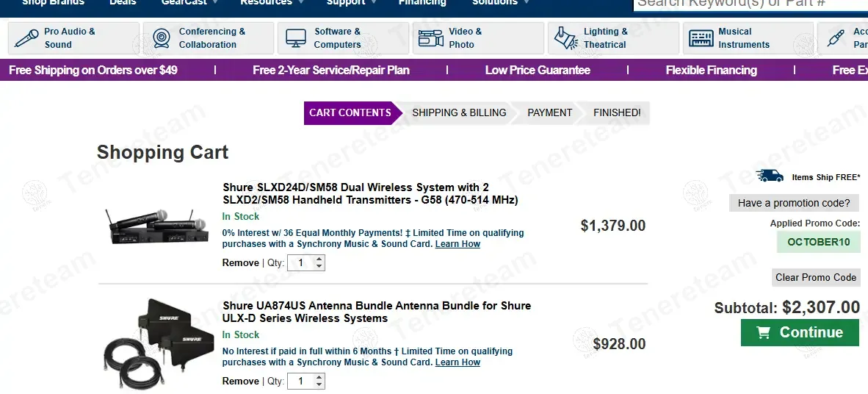This screenshot has height=394, width=868.
Task: Click the Lighting & Theatrical spotlight icon
Action: pos(566,37)
